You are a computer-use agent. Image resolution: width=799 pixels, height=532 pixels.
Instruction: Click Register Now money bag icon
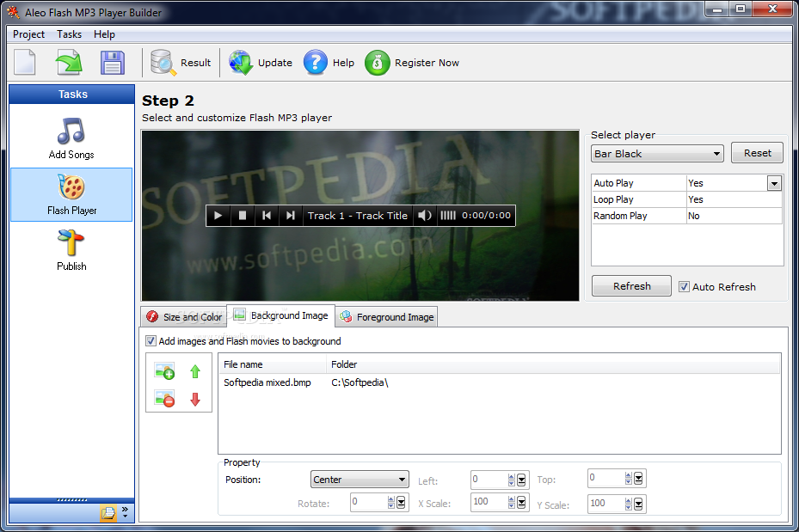pos(377,63)
